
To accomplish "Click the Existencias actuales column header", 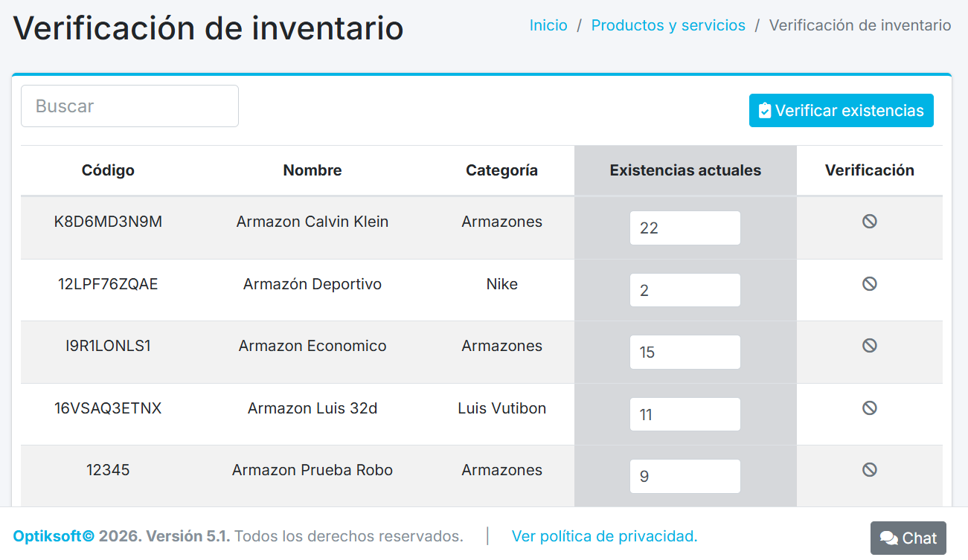I will pyautogui.click(x=685, y=170).
